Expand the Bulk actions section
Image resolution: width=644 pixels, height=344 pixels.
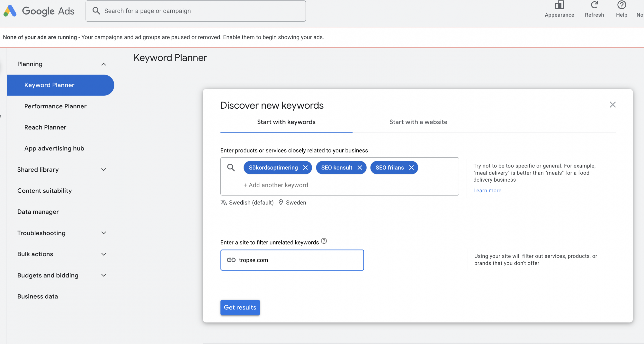point(103,254)
